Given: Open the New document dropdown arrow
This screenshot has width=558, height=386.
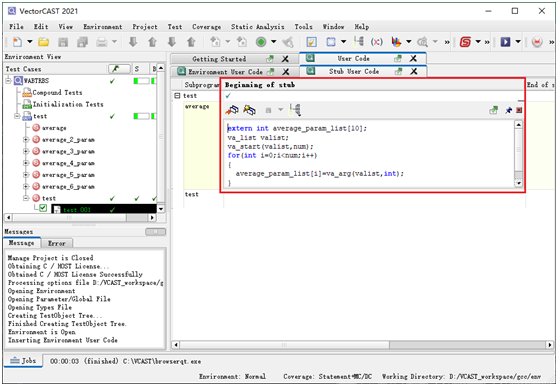Looking at the screenshot, I should pos(30,42).
